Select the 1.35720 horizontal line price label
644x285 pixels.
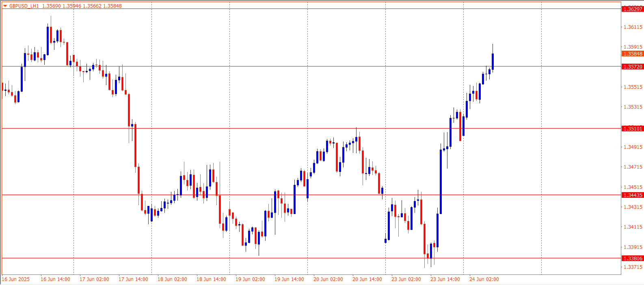[633, 66]
